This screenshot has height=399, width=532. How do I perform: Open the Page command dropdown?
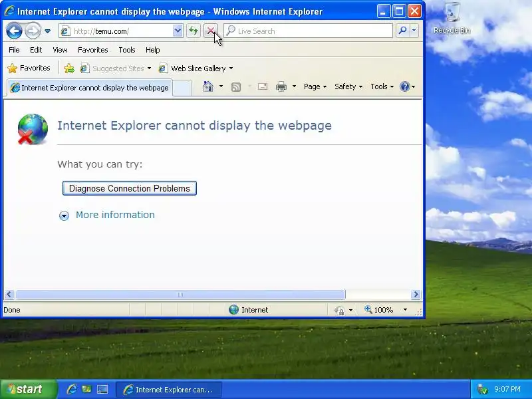tap(315, 87)
